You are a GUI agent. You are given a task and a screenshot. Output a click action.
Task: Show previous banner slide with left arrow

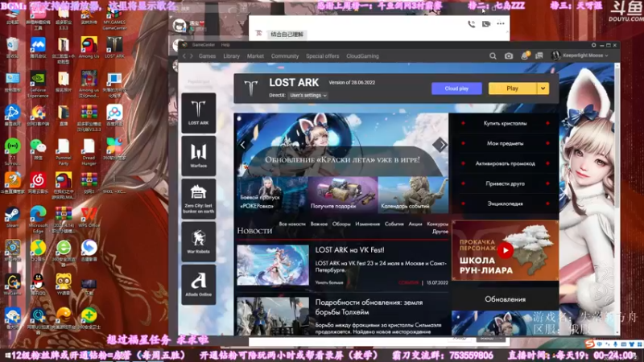click(x=243, y=145)
